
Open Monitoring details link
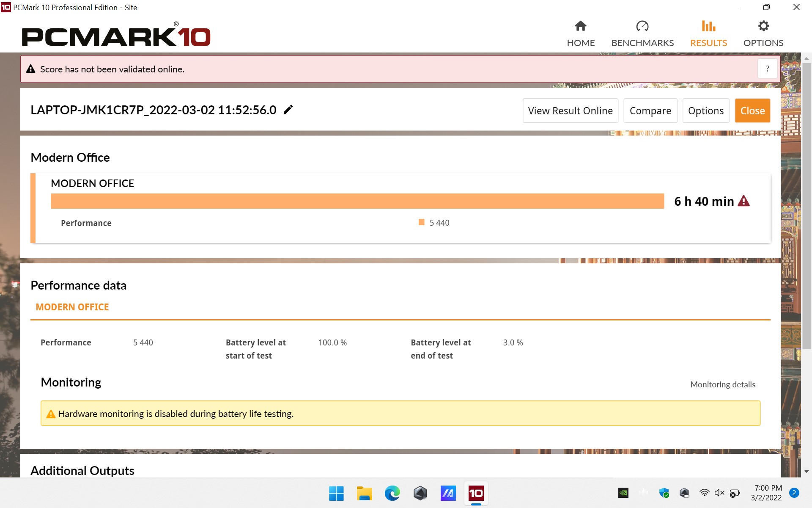coord(723,384)
